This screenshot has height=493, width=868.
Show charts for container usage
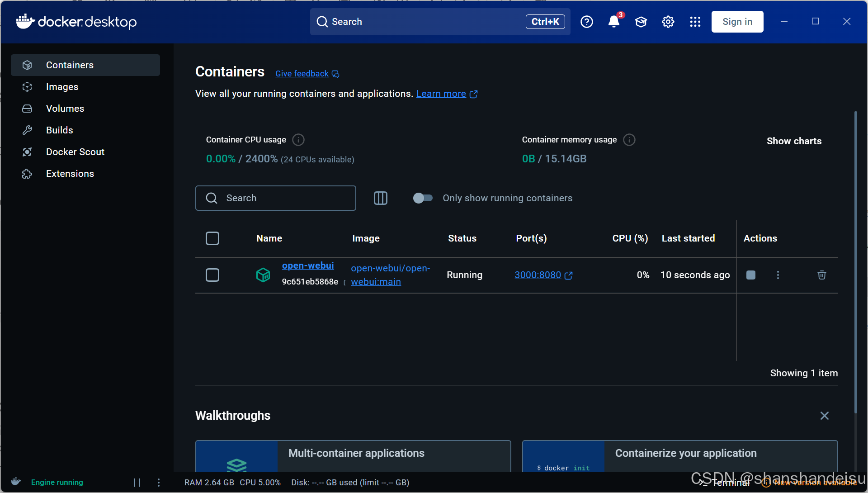tap(794, 141)
